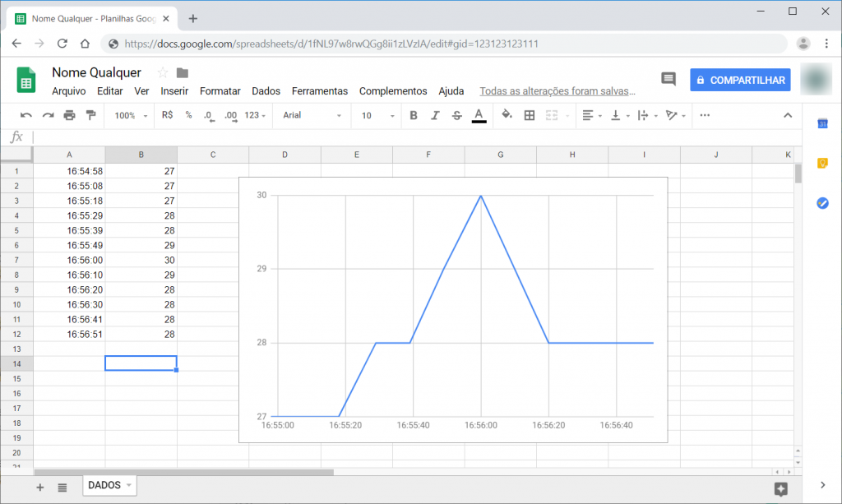This screenshot has height=504, width=842.
Task: Click the Google Sheets home icon
Action: [x=25, y=80]
